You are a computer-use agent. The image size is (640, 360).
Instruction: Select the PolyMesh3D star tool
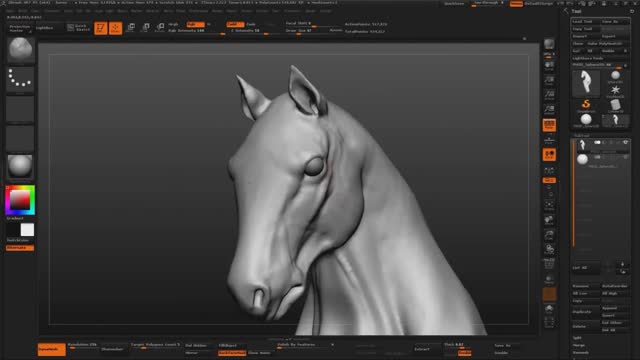615,91
